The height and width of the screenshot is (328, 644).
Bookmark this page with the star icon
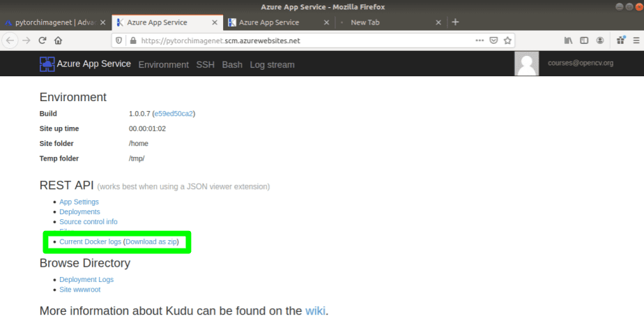click(x=507, y=40)
